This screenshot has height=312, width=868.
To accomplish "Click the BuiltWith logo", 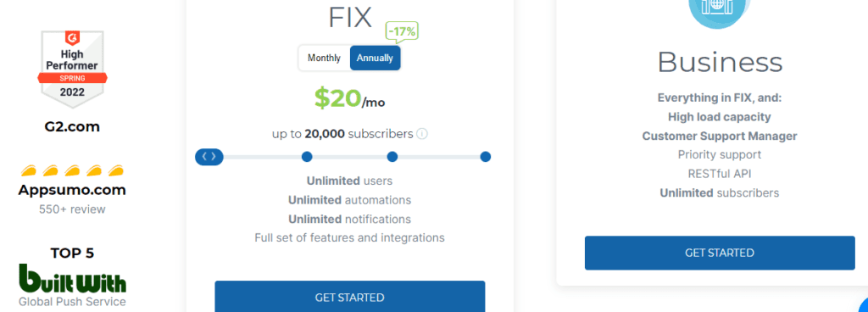I will coord(73,278).
